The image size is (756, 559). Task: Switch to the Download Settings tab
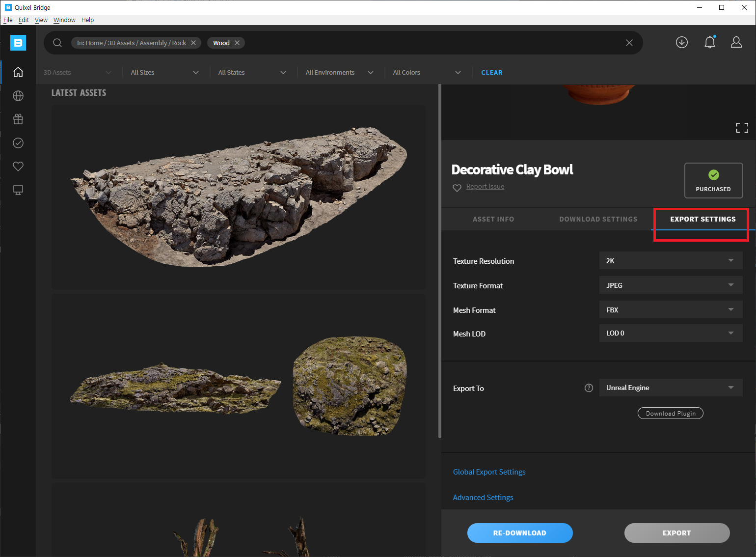(x=598, y=219)
